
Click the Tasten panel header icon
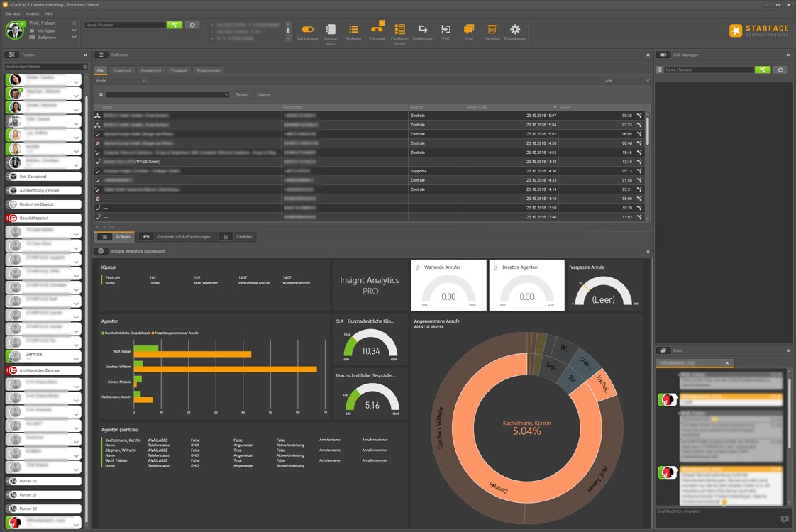click(x=11, y=55)
